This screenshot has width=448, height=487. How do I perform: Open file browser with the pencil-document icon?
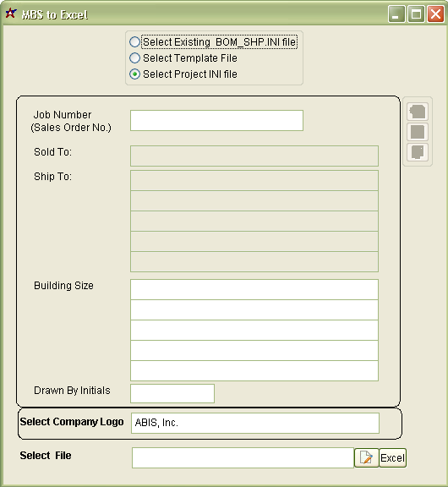(x=366, y=457)
